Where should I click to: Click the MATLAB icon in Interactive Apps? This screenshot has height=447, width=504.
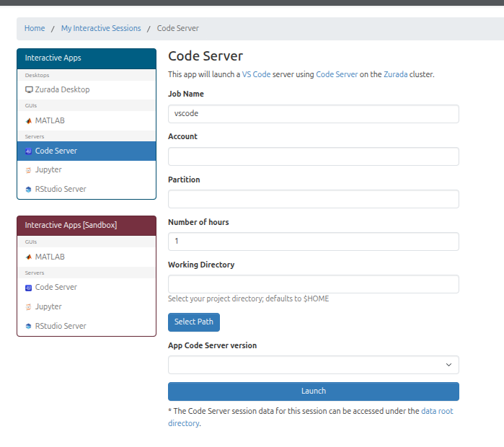pos(29,121)
